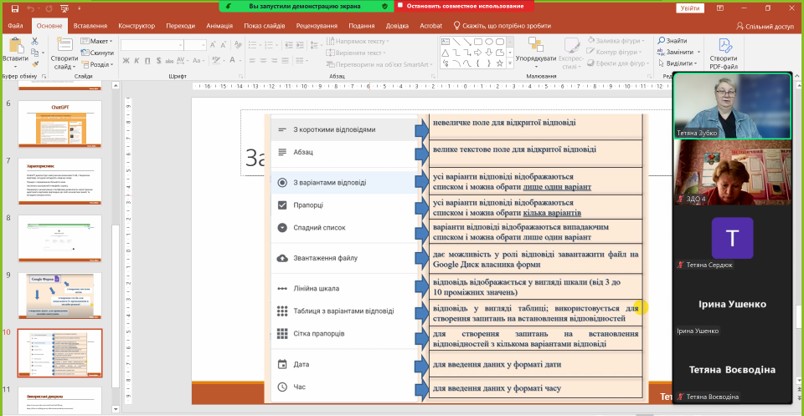Switch to the Вставлення ribbon tab

click(x=90, y=25)
